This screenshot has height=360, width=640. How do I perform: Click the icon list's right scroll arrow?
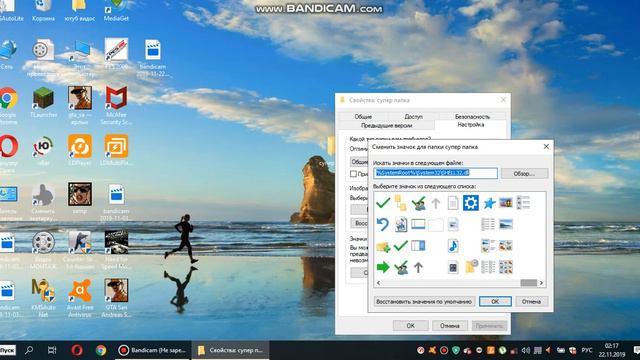coord(542,283)
